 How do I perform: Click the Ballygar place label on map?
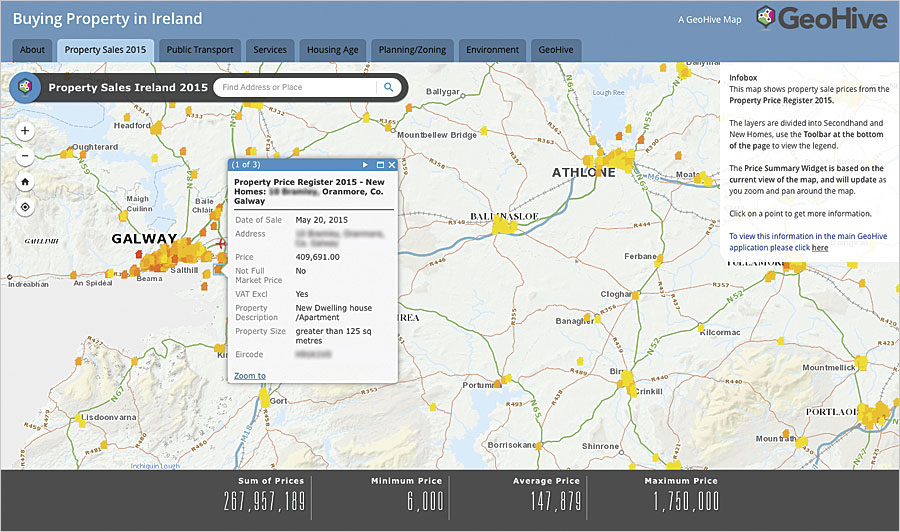pos(443,91)
